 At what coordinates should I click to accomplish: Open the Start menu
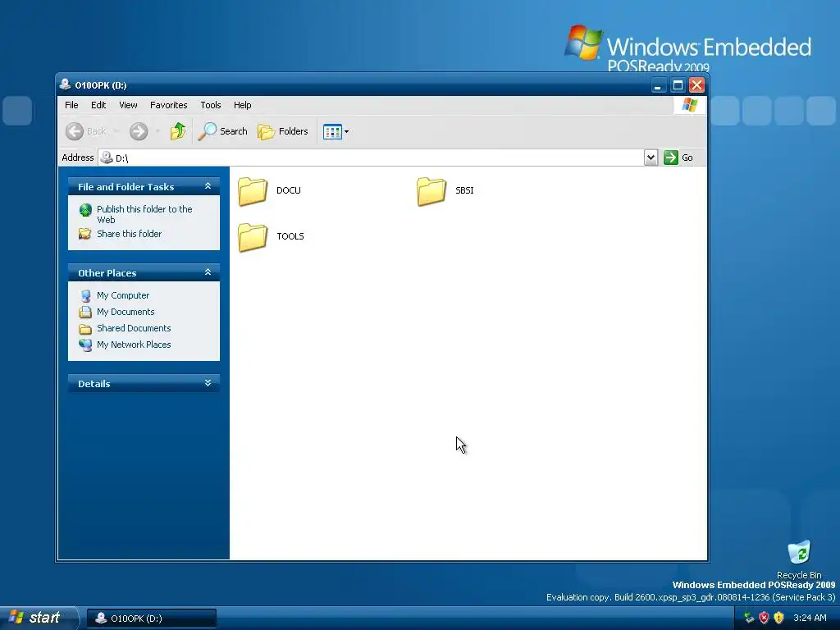tap(39, 618)
